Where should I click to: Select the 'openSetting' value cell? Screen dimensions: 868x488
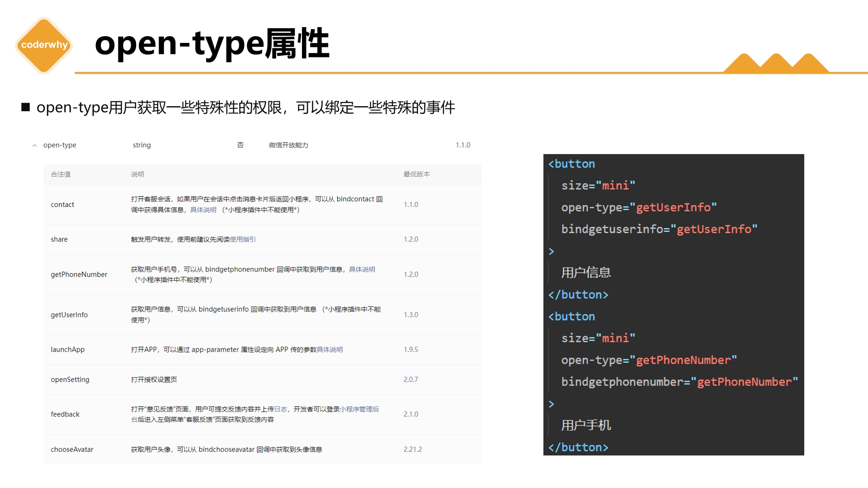[70, 380]
